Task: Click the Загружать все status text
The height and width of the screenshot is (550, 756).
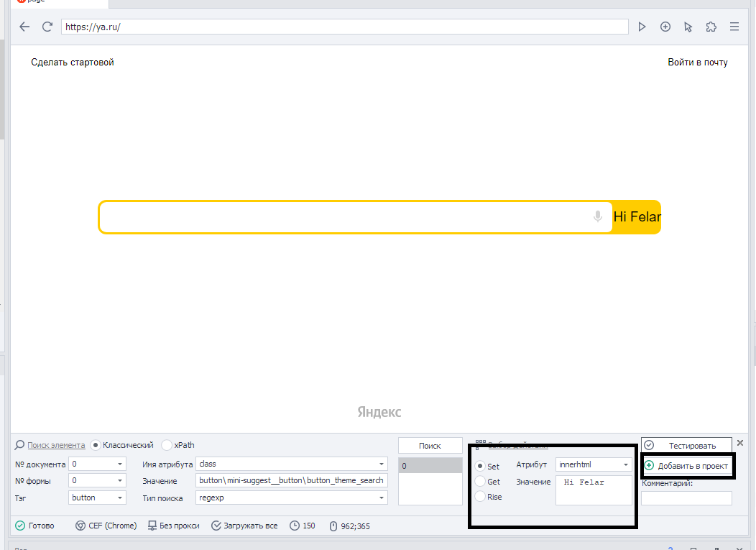Action: [x=251, y=526]
